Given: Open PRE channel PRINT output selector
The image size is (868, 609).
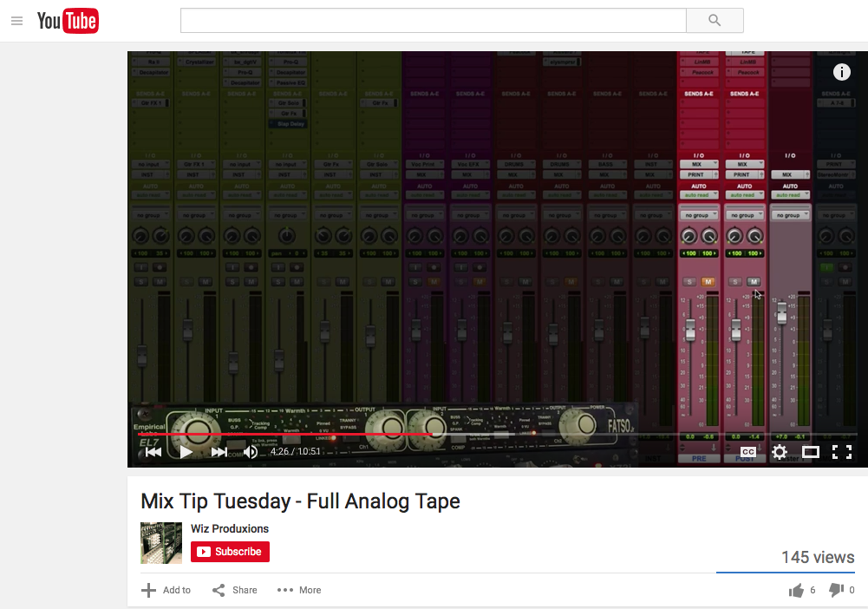Looking at the screenshot, I should click(x=699, y=174).
